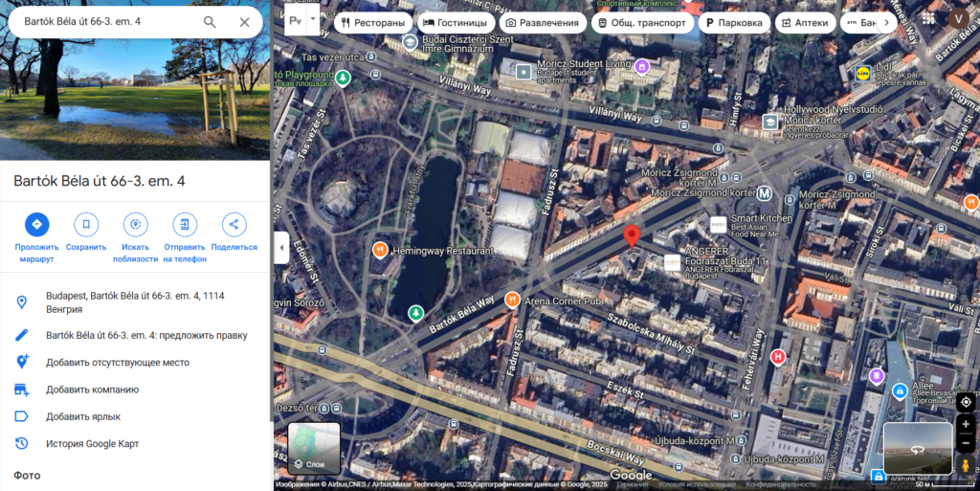Open the Google apps grid
Image resolution: width=980 pixels, height=491 pixels.
(928, 19)
